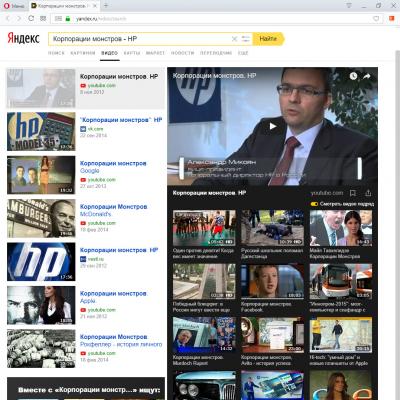Click the Apple video thumbnail
The image size is (400, 400).
[x=41, y=305]
